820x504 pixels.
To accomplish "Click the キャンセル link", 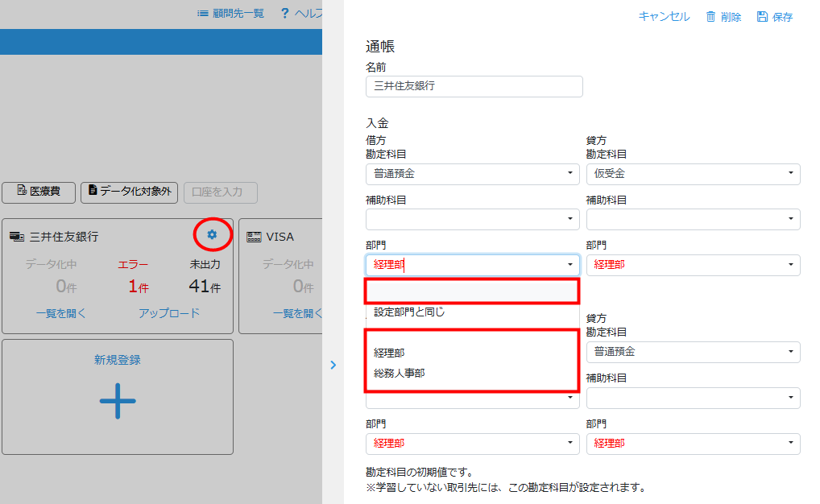I will pos(664,17).
